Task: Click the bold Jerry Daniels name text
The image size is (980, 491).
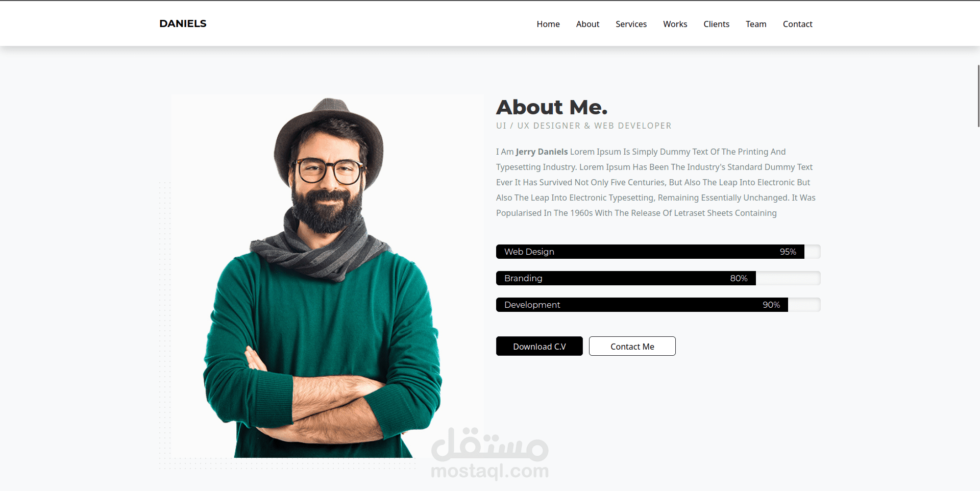Action: coord(542,152)
